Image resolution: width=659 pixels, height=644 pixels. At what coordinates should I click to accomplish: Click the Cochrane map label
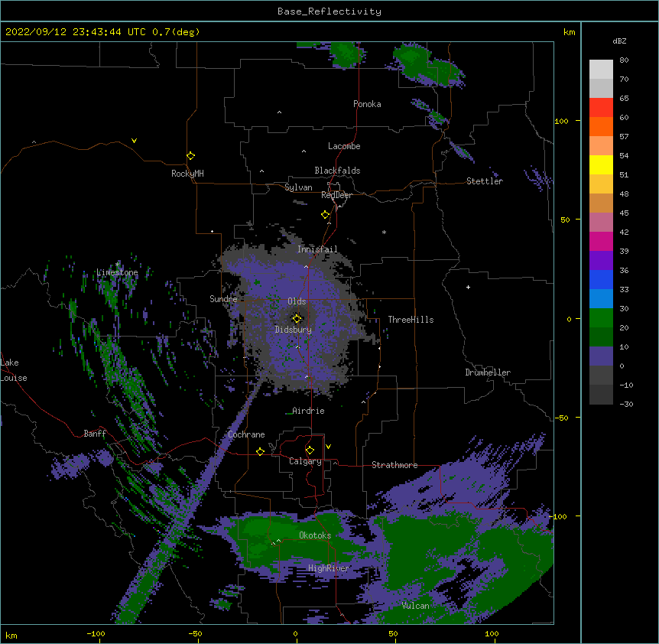246,434
